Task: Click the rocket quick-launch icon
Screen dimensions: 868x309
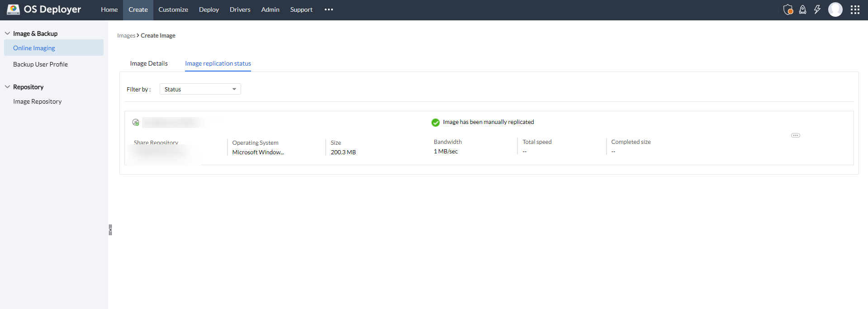Action: 802,10
